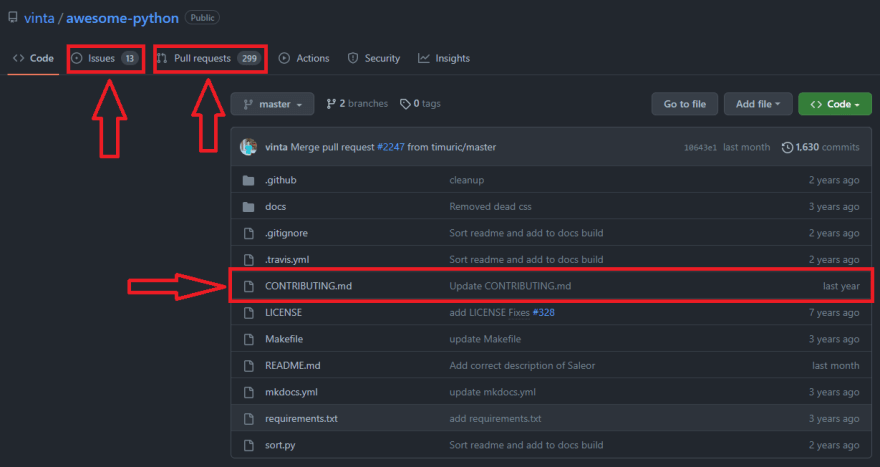The height and width of the screenshot is (467, 880).
Task: Open the .travis.yml file
Action: [x=287, y=259]
